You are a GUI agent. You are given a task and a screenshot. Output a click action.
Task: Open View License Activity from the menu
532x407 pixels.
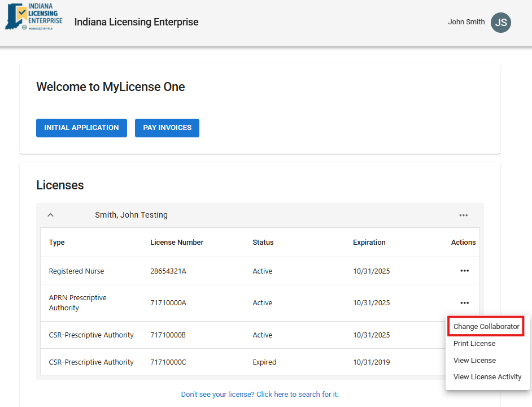point(487,377)
